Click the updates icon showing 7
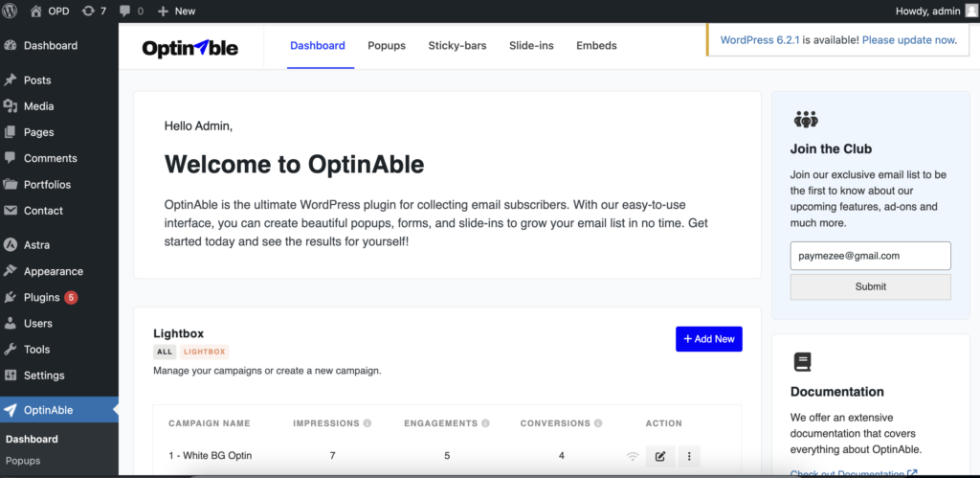 tap(88, 11)
